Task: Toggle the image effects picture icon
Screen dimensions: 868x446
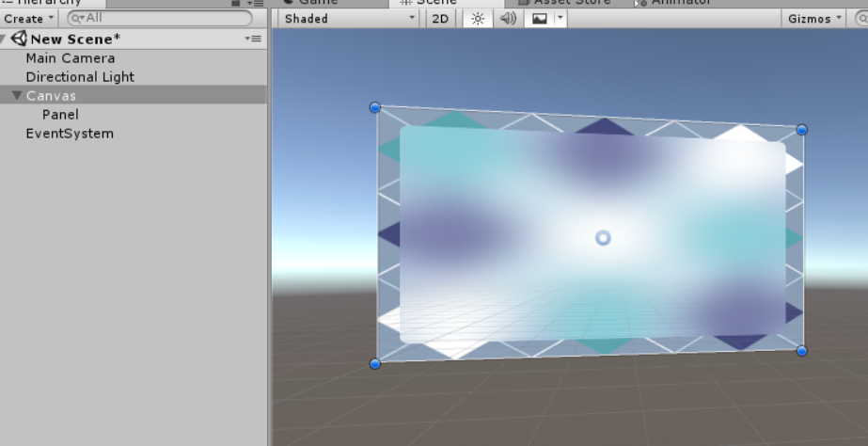Action: (539, 18)
